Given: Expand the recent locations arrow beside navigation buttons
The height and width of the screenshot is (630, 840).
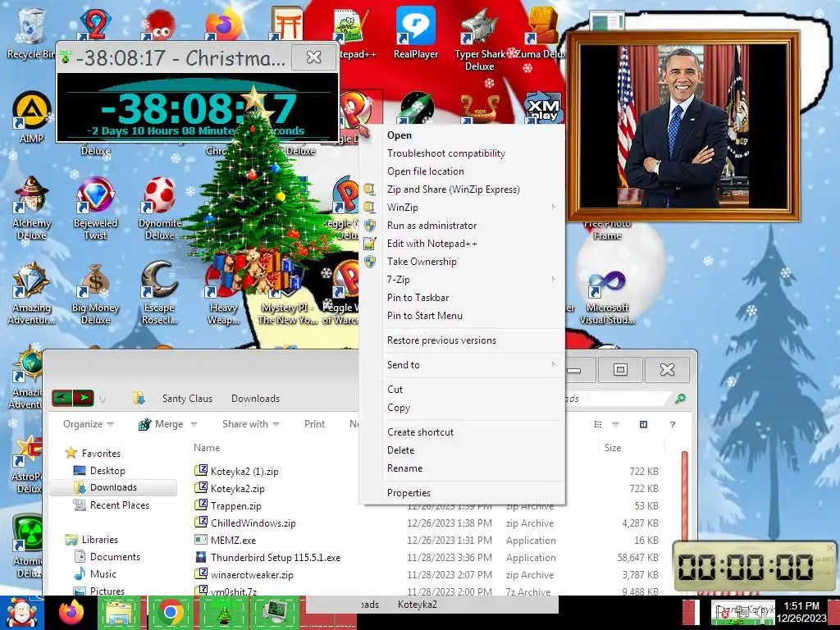Looking at the screenshot, I should tap(103, 399).
